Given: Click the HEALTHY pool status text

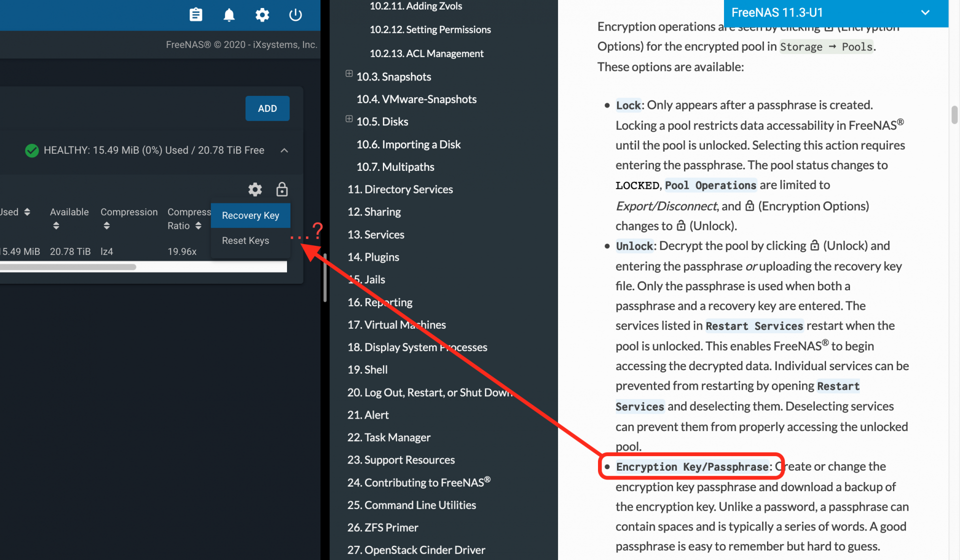Looking at the screenshot, I should (154, 150).
